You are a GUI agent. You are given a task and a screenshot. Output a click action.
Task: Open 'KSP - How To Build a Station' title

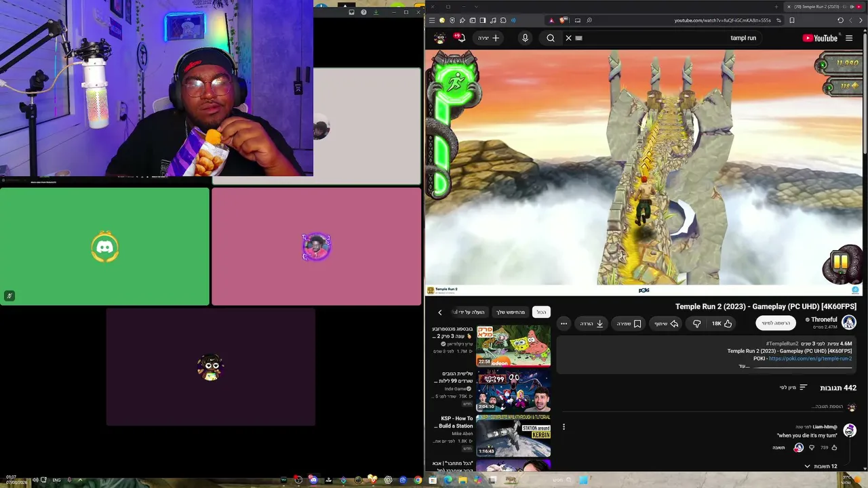click(x=455, y=422)
